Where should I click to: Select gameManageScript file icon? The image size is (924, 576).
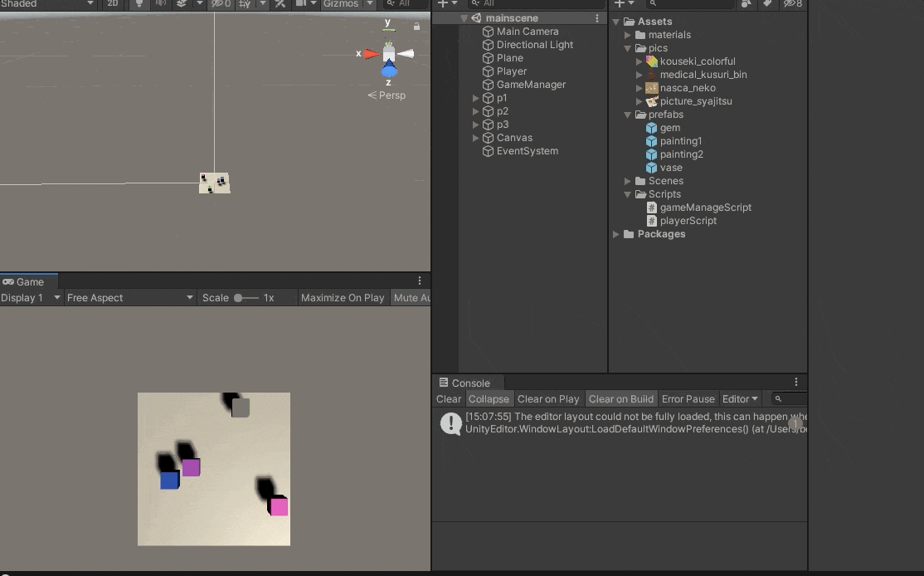(x=652, y=207)
